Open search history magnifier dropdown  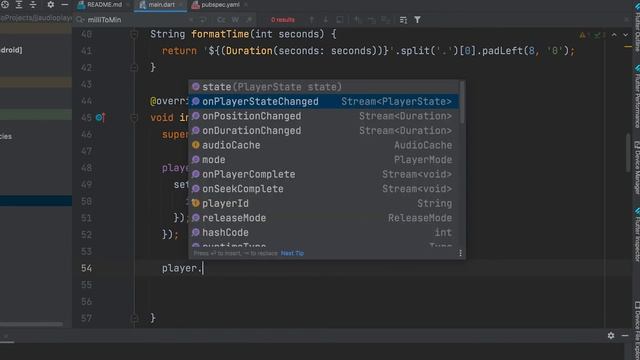(x=80, y=20)
